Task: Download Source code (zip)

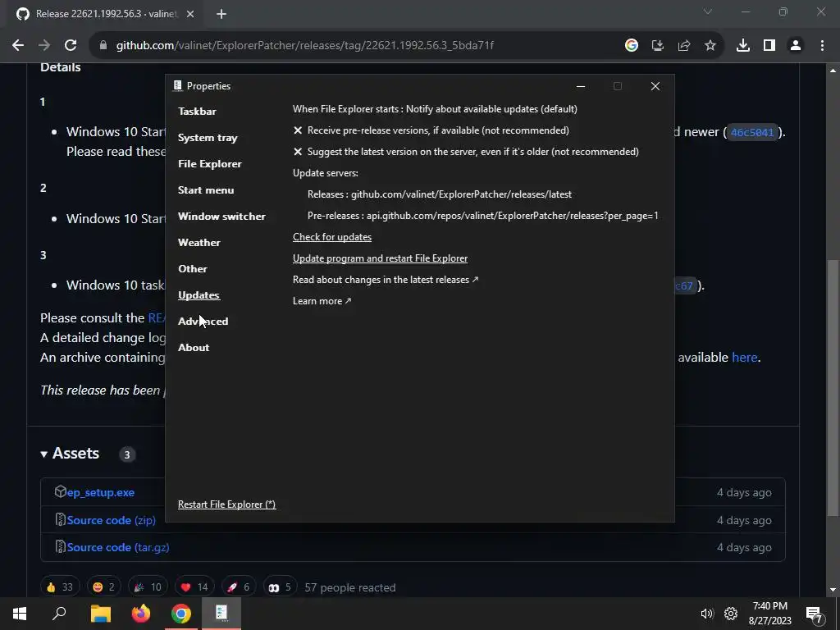Action: (x=111, y=520)
